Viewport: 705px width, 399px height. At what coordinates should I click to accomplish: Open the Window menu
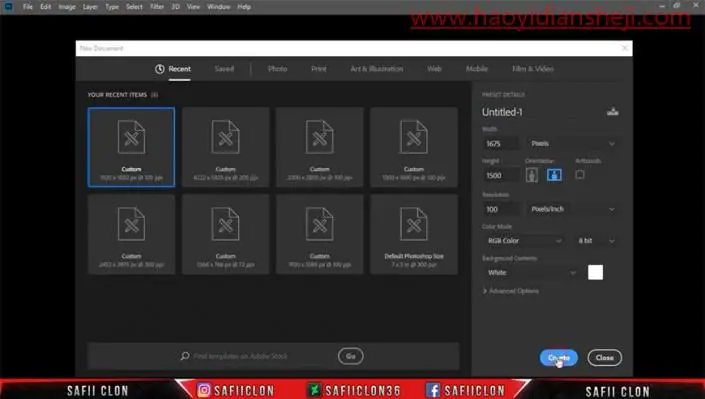click(219, 7)
